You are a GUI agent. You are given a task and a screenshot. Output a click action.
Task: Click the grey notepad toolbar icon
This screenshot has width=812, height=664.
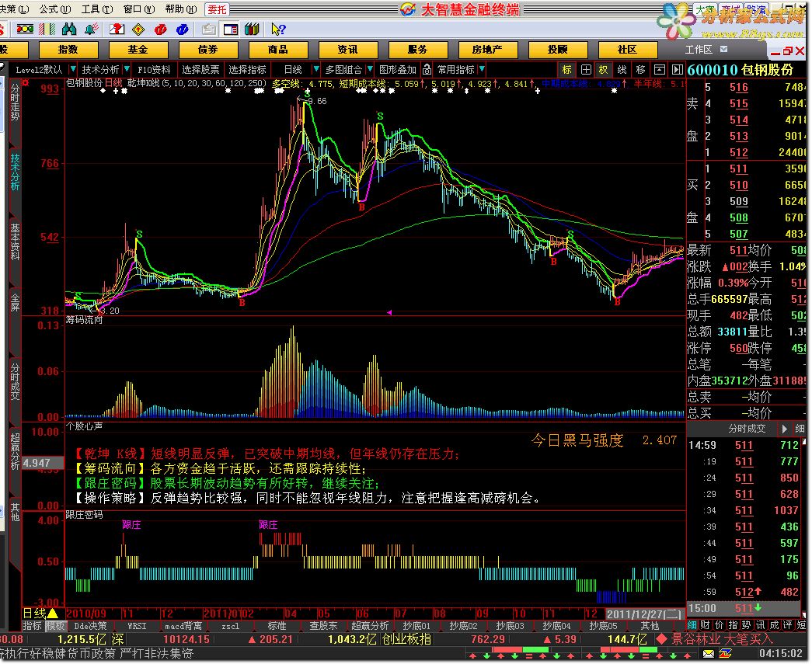point(209,30)
